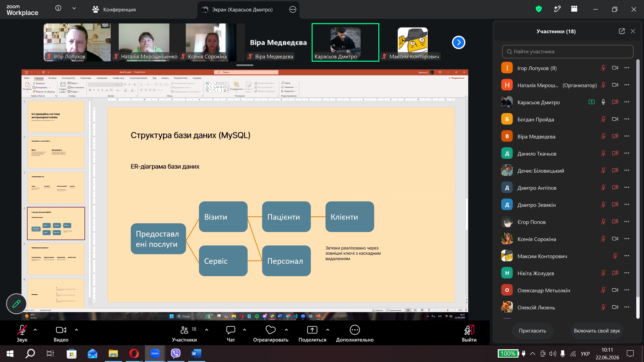The image size is (644, 362).
Task: Open Отреагировать reactions button
Action: pyautogui.click(x=271, y=333)
